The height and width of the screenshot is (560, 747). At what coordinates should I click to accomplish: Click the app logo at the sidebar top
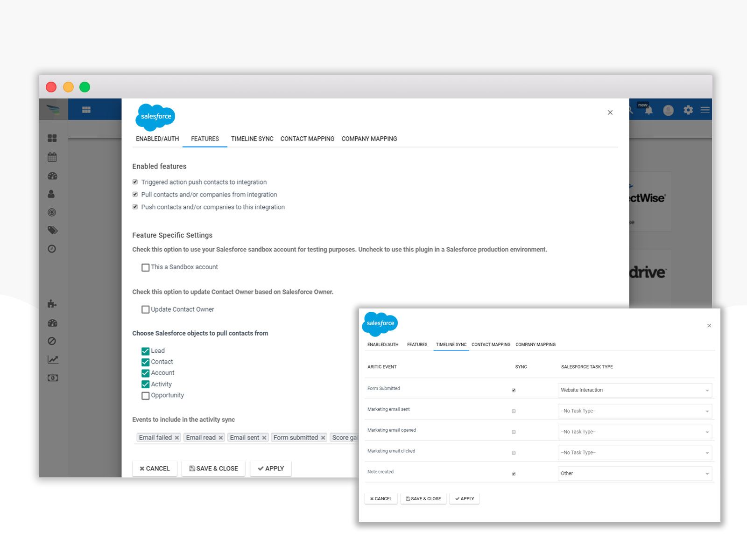(53, 110)
